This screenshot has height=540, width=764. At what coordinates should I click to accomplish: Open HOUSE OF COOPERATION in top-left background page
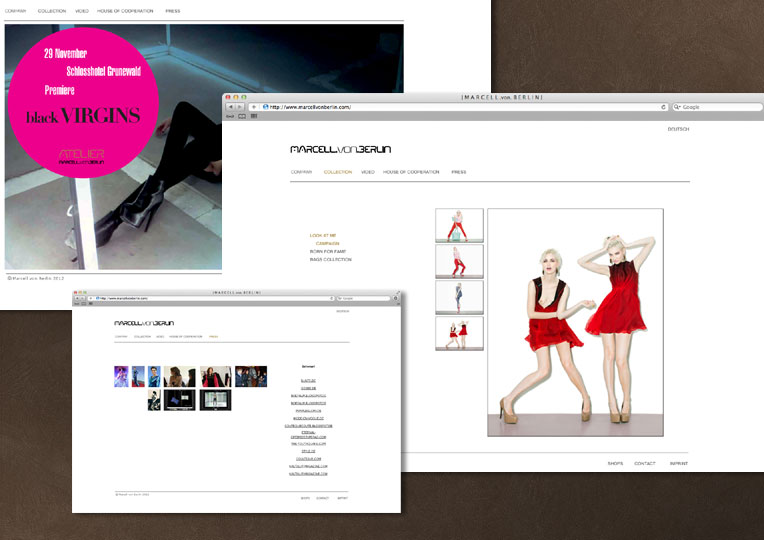click(125, 11)
